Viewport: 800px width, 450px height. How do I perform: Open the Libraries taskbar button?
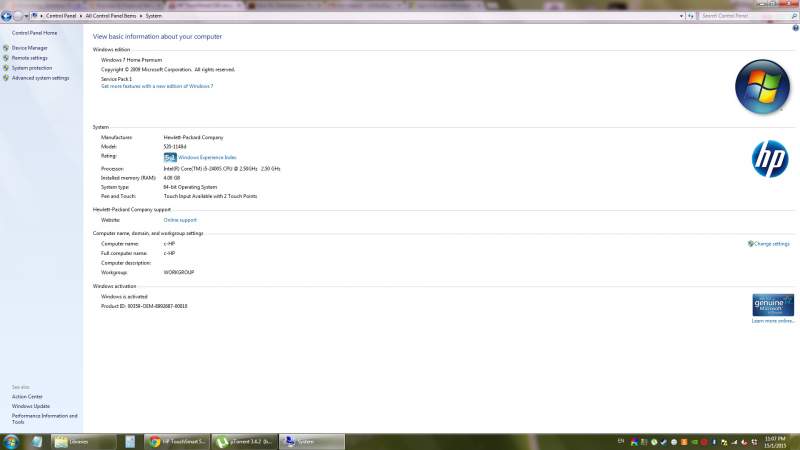84,441
